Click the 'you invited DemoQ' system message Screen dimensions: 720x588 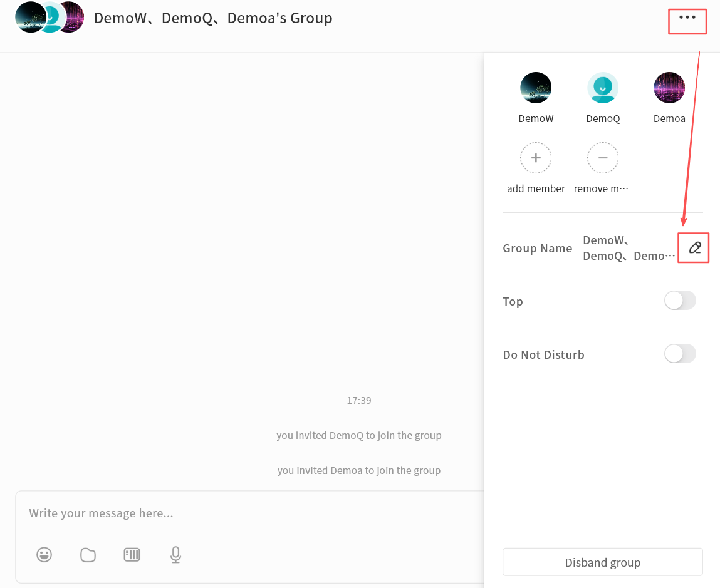[x=359, y=435]
